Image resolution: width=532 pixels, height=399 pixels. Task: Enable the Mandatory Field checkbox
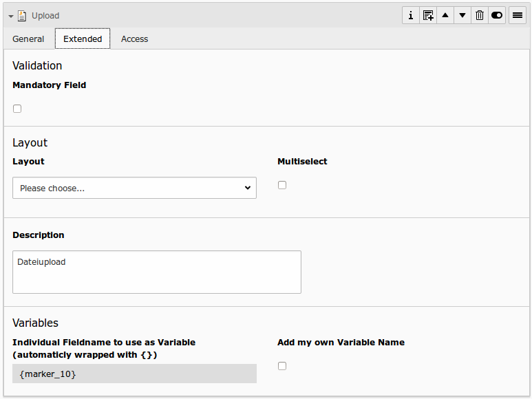17,109
